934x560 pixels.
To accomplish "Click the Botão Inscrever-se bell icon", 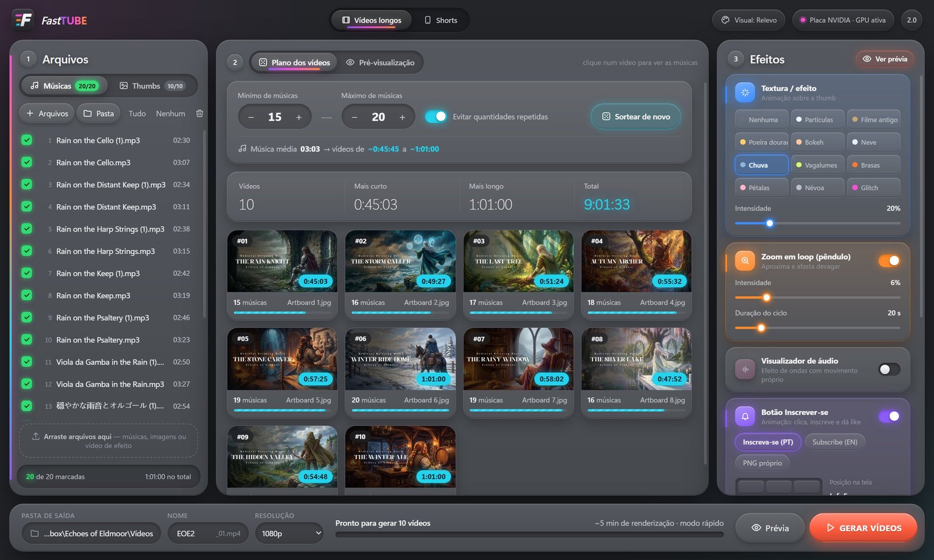I will [745, 416].
